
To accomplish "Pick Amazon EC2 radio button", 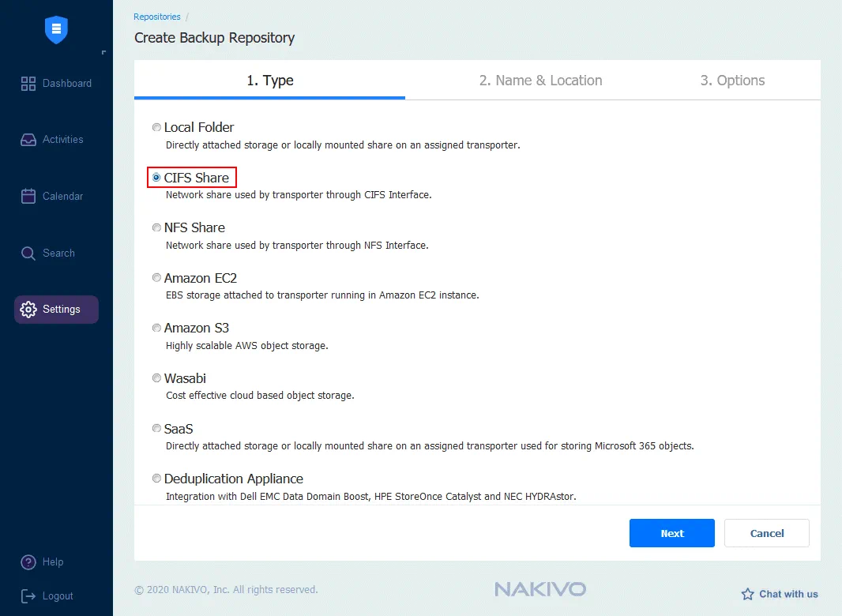I will [156, 278].
